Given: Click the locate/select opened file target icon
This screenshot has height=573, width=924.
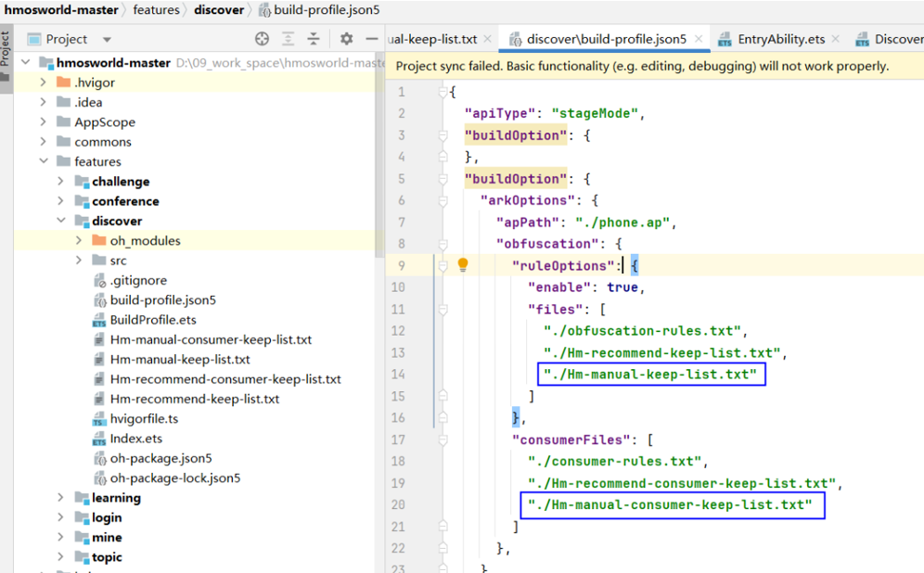Looking at the screenshot, I should pyautogui.click(x=262, y=39).
